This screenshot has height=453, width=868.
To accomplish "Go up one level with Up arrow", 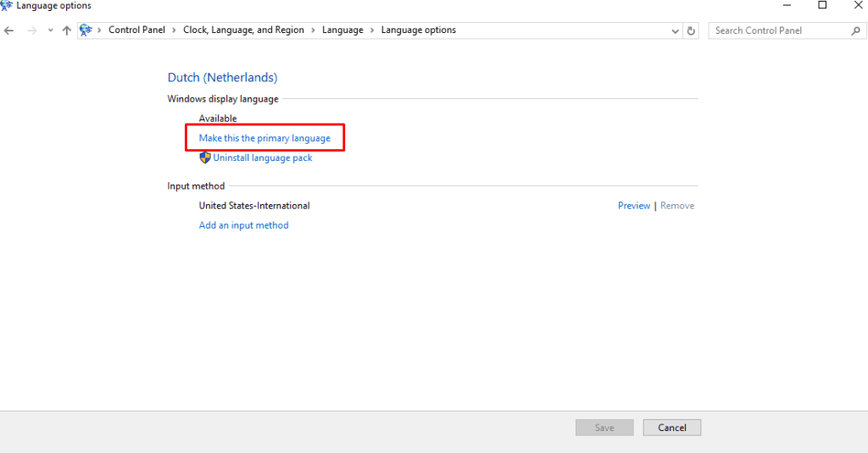I will click(x=67, y=30).
